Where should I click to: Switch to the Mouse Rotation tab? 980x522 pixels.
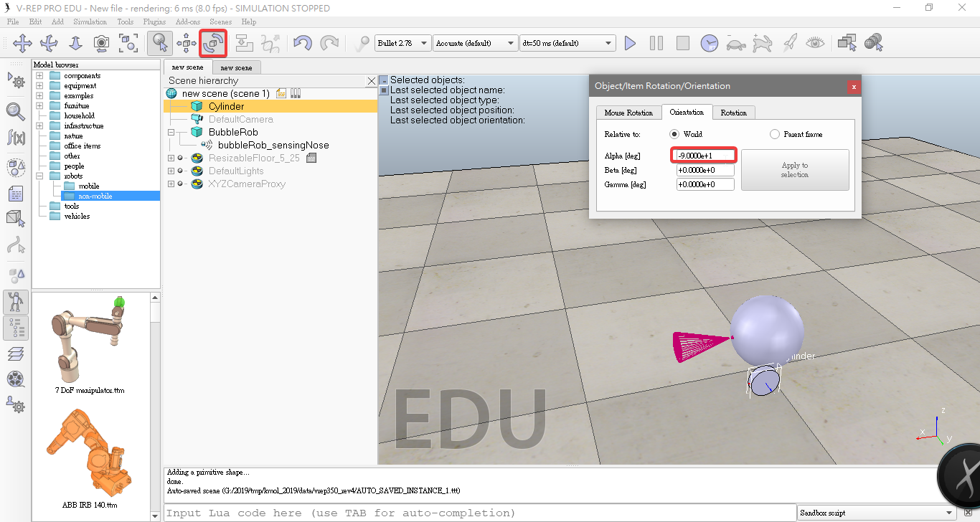pos(628,113)
